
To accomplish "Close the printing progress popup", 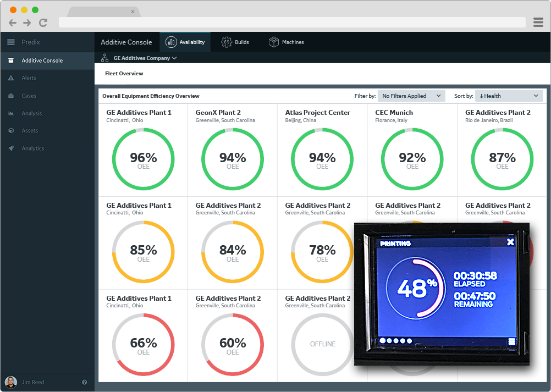I will tap(511, 242).
